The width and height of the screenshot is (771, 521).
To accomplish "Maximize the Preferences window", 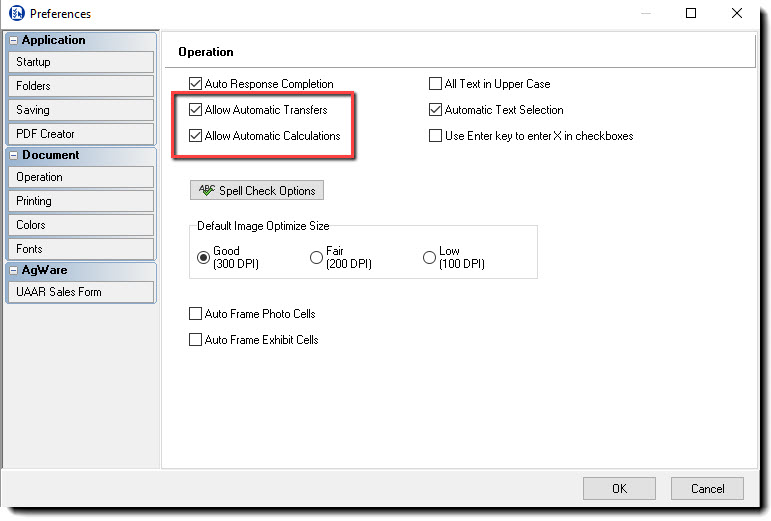I will (691, 14).
